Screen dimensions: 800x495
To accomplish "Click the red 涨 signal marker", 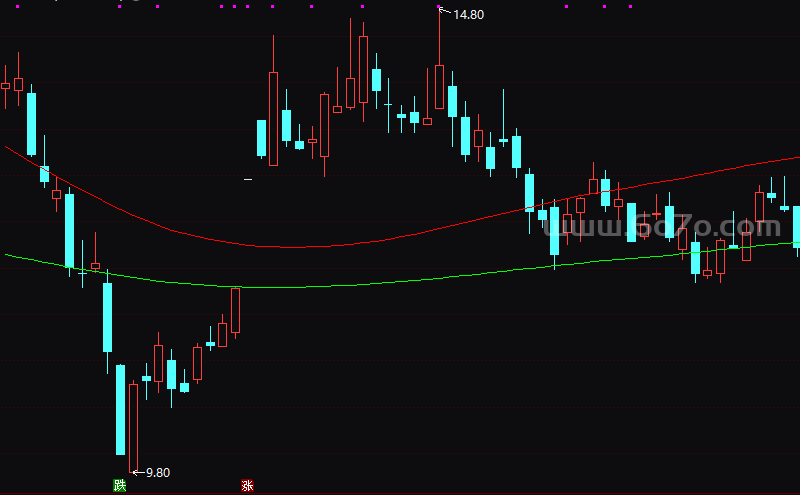I will point(247,485).
